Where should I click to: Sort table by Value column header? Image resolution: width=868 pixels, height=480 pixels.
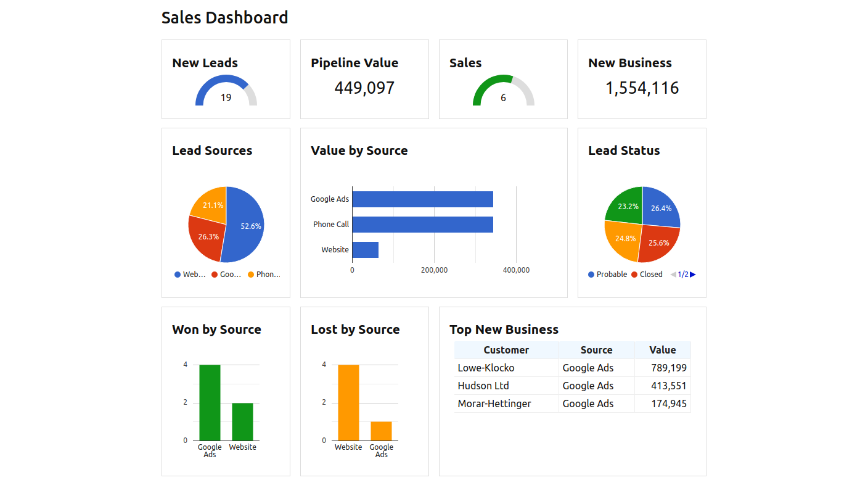tap(662, 350)
